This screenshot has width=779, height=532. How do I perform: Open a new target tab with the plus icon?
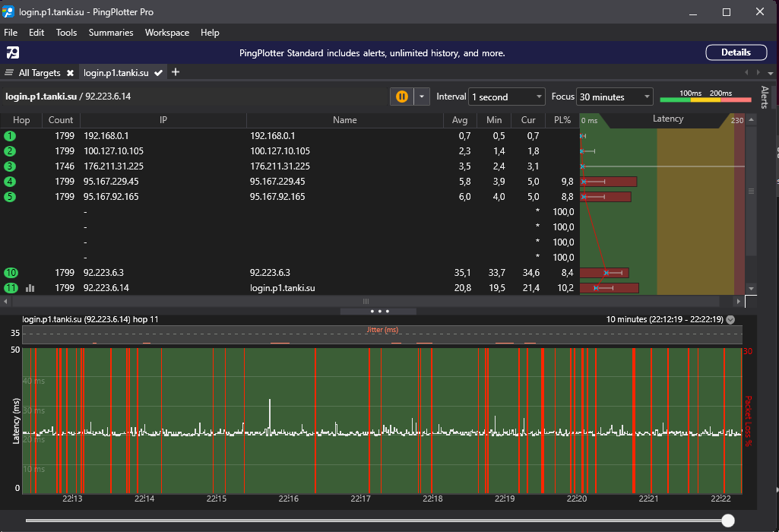[176, 72]
